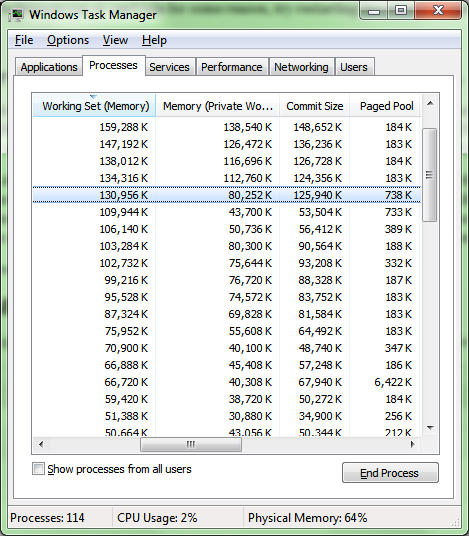Click the End Process button
This screenshot has height=536, width=469.
pos(390,473)
